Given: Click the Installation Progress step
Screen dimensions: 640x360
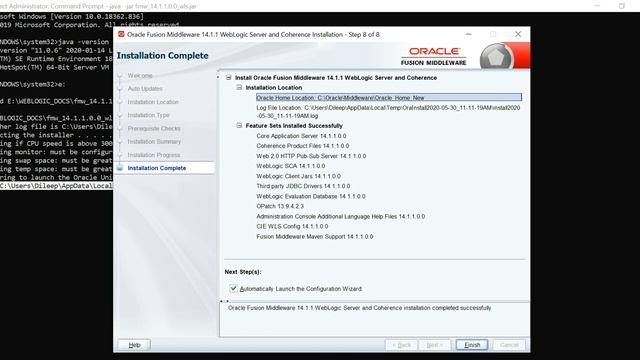Looking at the screenshot, I should [154, 155].
